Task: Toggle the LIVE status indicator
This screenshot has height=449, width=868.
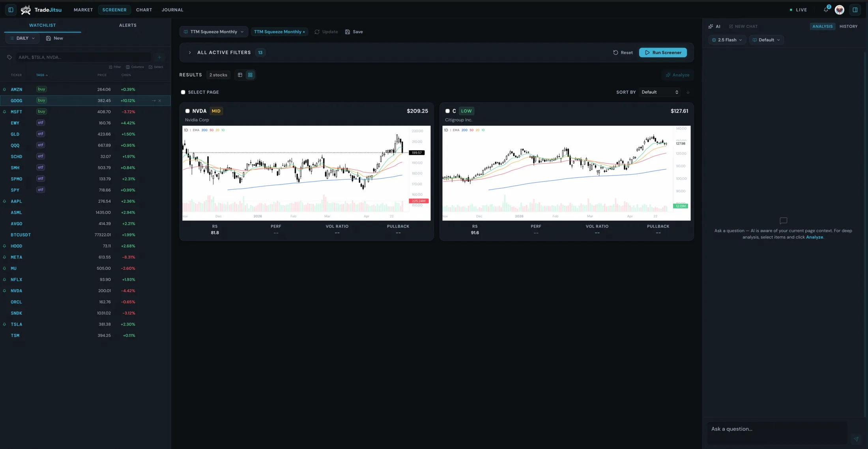Action: [x=798, y=10]
